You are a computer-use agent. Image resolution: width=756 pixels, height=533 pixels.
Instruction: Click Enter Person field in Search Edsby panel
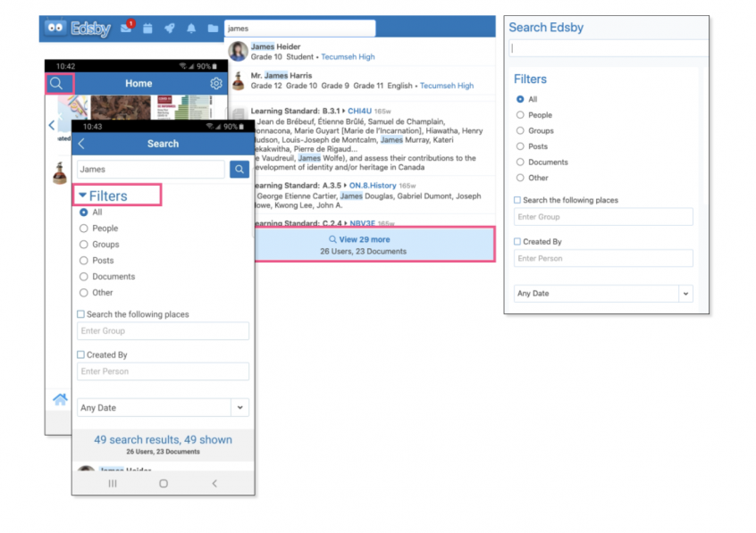point(603,258)
